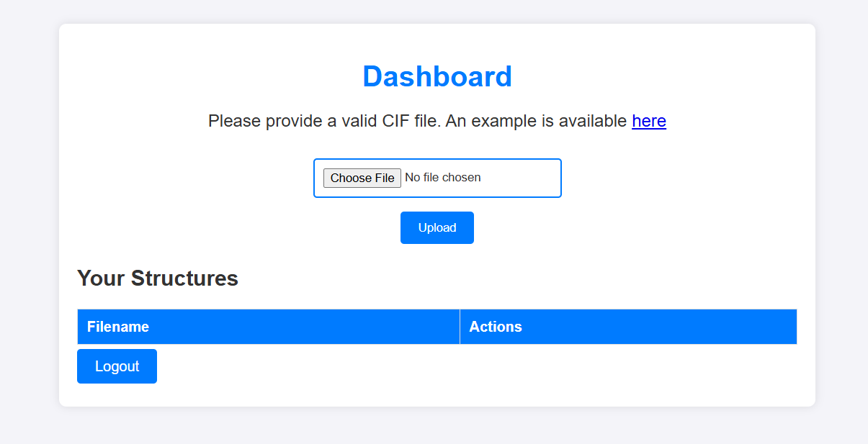Submit the upload form
Screen dimensions: 868x444
[437, 227]
